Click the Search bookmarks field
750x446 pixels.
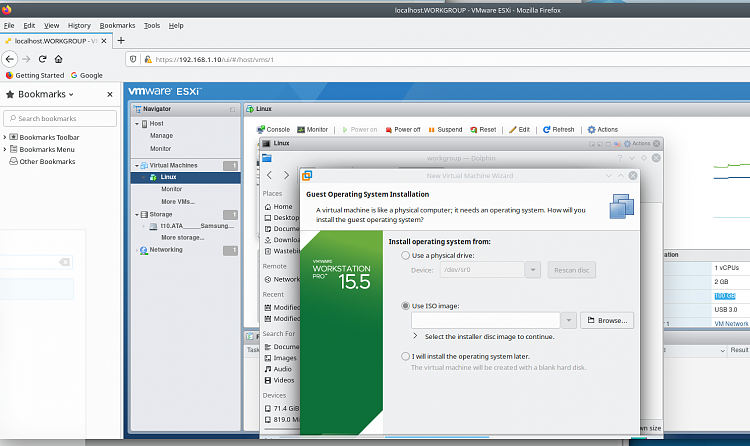[x=60, y=118]
